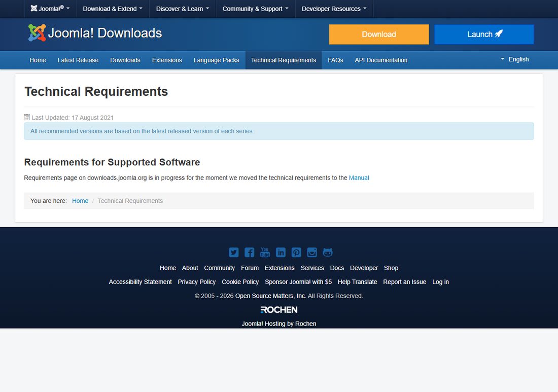Open the English language selector
The width and height of the screenshot is (558, 392).
pyautogui.click(x=514, y=59)
